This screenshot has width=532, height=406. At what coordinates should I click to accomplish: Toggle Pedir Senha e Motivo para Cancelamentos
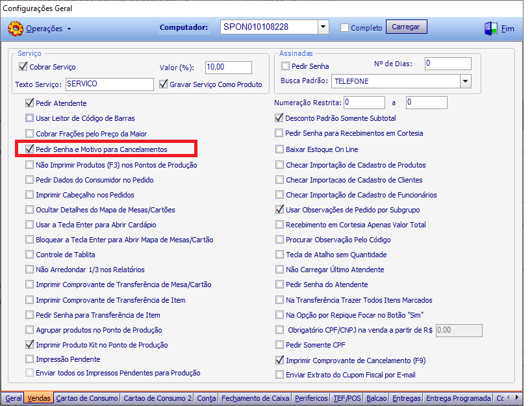(x=29, y=149)
